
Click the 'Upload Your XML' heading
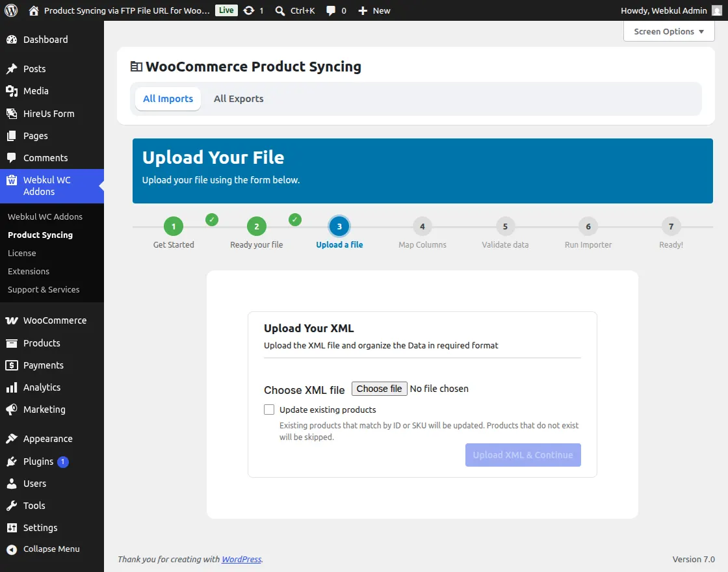click(309, 328)
